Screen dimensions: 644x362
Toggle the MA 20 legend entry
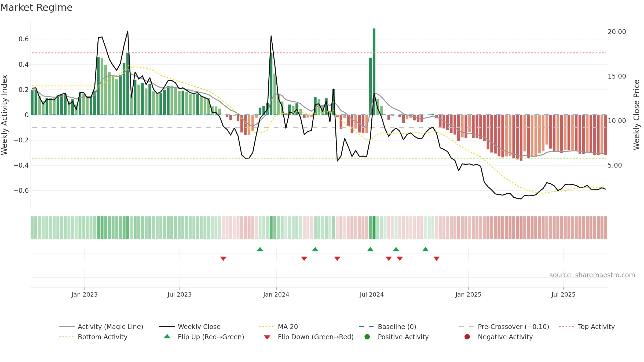278,327
